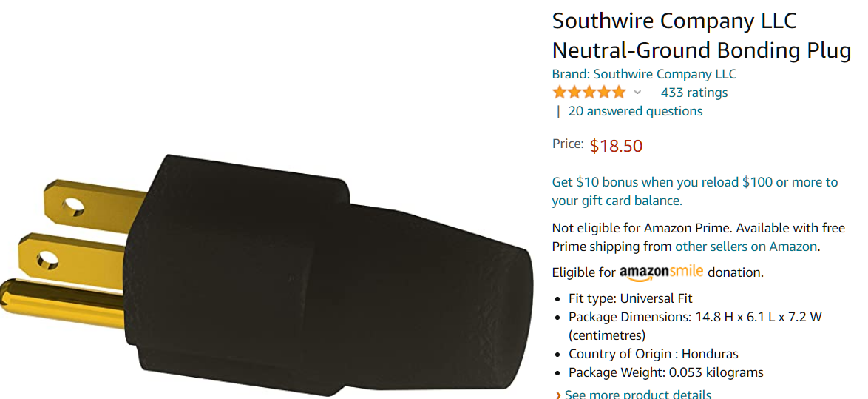View the 20 answered questions
Viewport: 868px width, 399px height.
(x=635, y=111)
